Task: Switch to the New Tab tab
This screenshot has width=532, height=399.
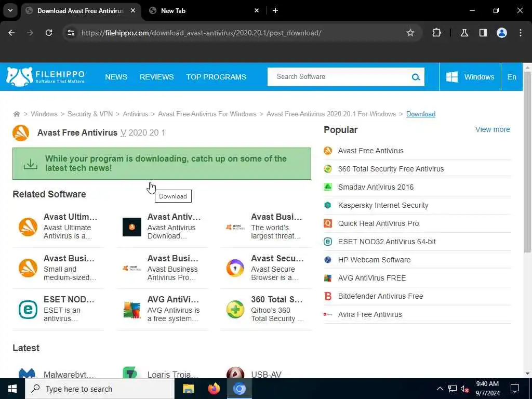Action: (204, 11)
